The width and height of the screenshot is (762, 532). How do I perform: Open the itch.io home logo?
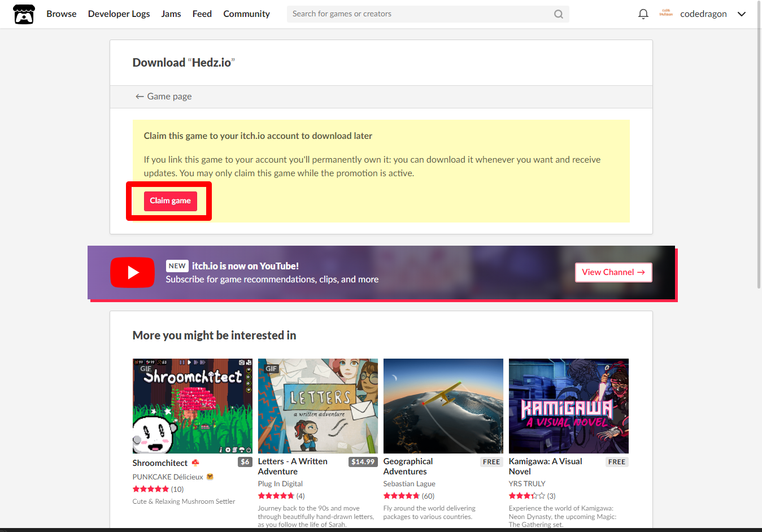(24, 14)
